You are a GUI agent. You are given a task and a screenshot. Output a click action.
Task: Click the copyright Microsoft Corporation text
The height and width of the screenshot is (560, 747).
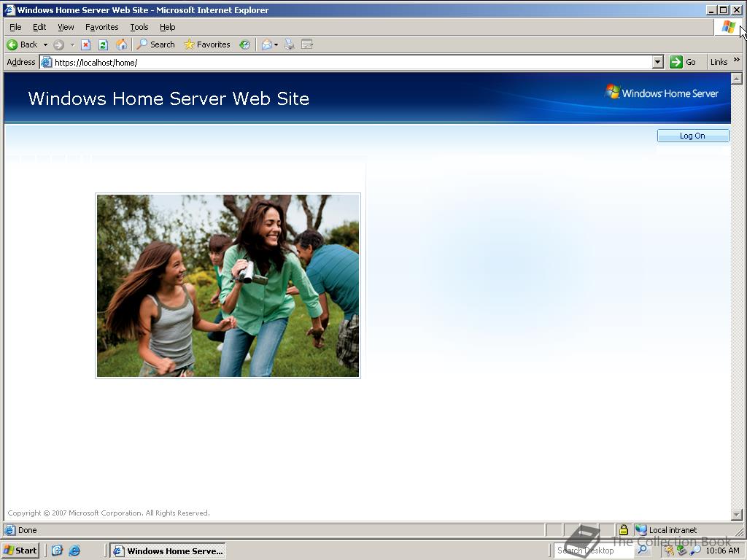pos(109,513)
